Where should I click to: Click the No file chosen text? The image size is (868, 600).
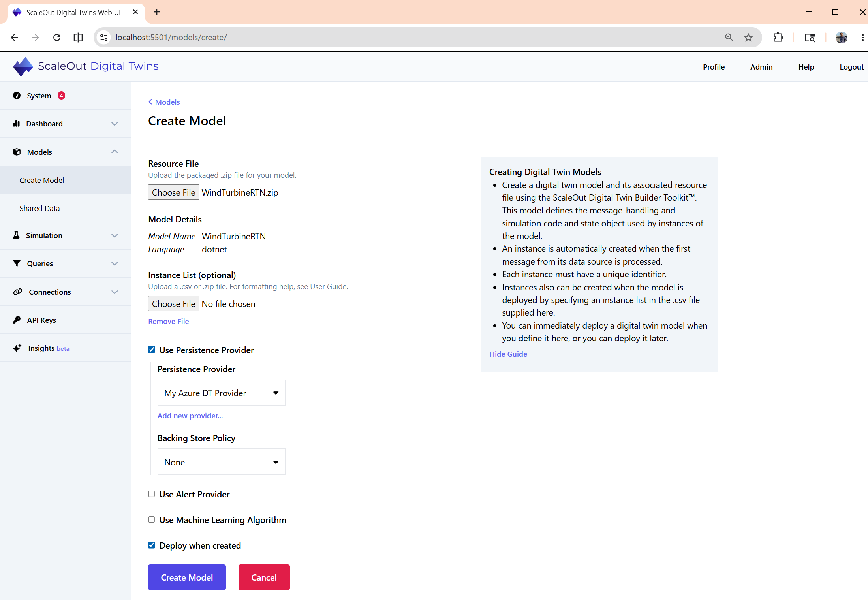coord(229,304)
